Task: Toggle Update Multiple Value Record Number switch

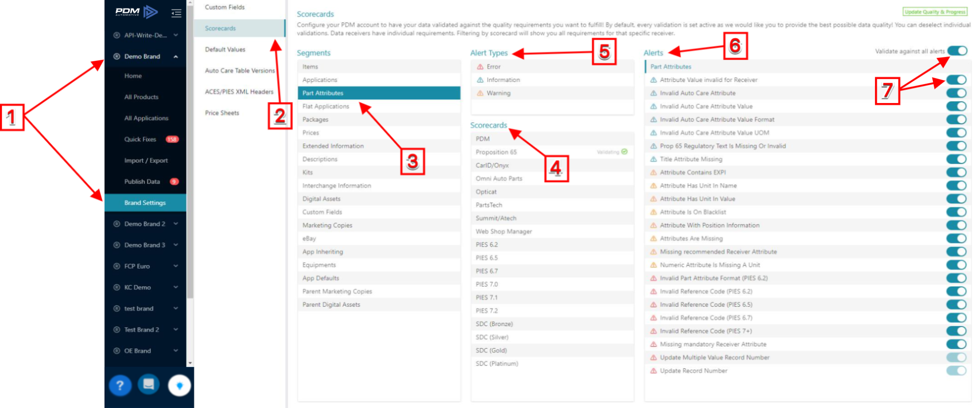Action: tap(956, 358)
